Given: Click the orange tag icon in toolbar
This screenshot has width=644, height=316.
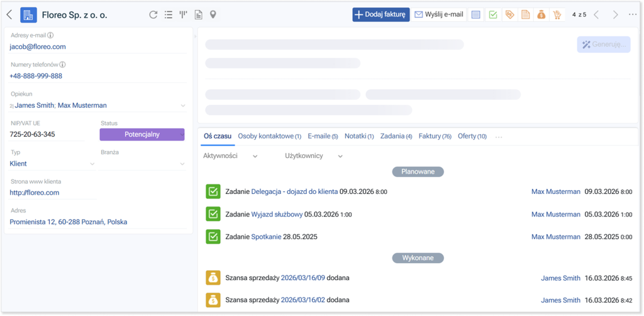Looking at the screenshot, I should [x=509, y=15].
